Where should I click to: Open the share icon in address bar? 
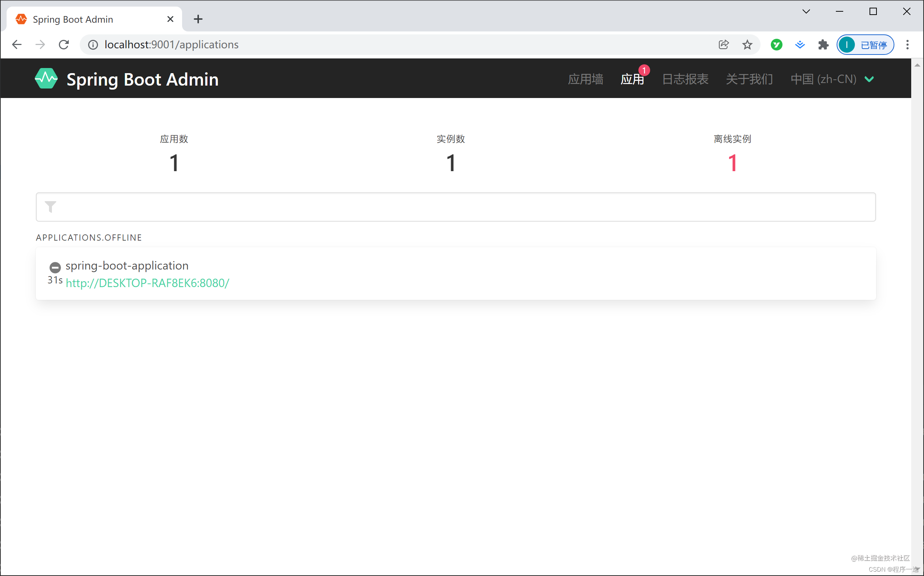(723, 45)
